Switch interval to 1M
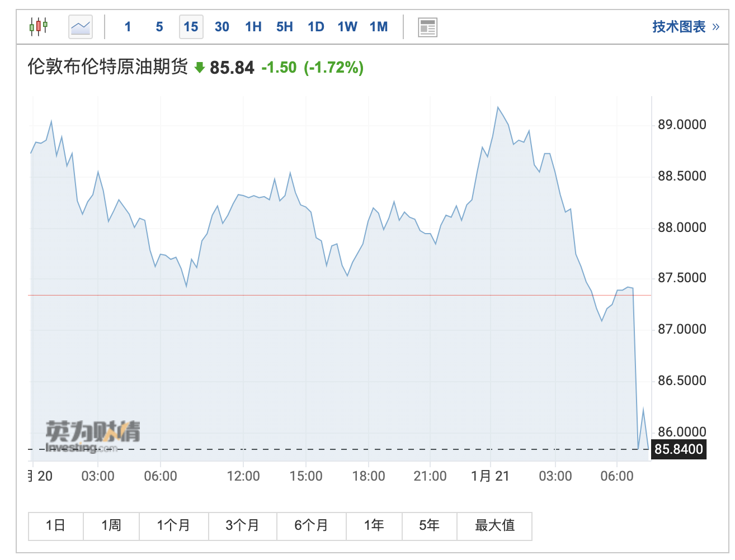Screen dimensions: 735x560 pyautogui.click(x=379, y=27)
